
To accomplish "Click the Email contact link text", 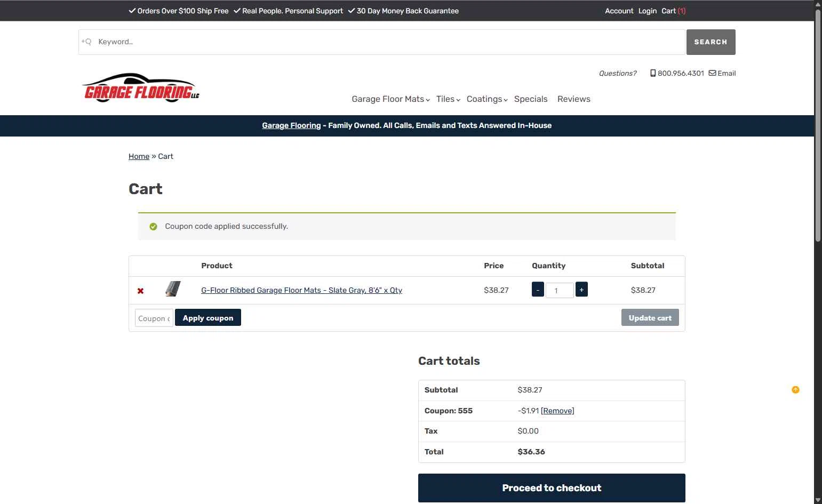I will click(x=727, y=73).
